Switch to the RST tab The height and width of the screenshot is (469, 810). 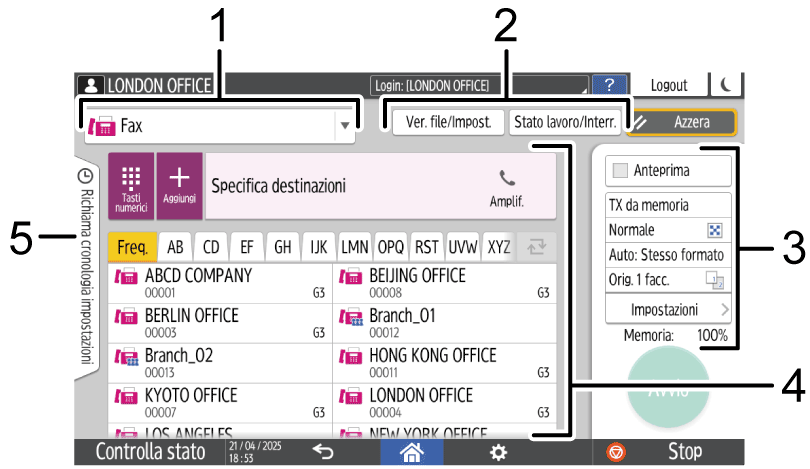click(427, 247)
